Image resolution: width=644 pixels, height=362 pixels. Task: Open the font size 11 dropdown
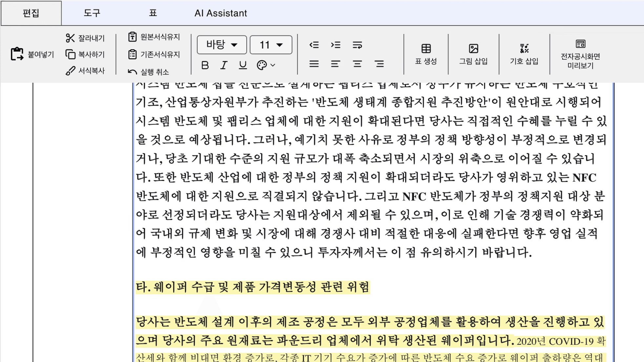click(x=271, y=45)
